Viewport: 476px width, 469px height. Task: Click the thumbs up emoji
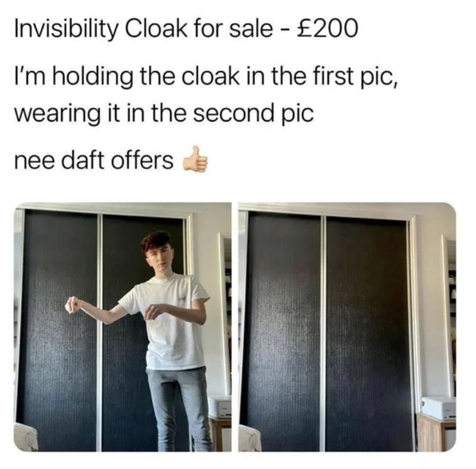pyautogui.click(x=195, y=160)
